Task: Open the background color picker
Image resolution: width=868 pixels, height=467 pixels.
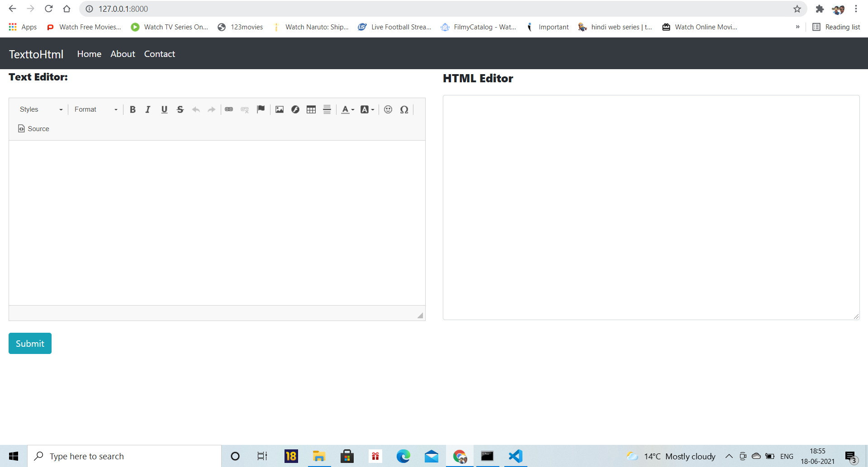Action: 367,109
